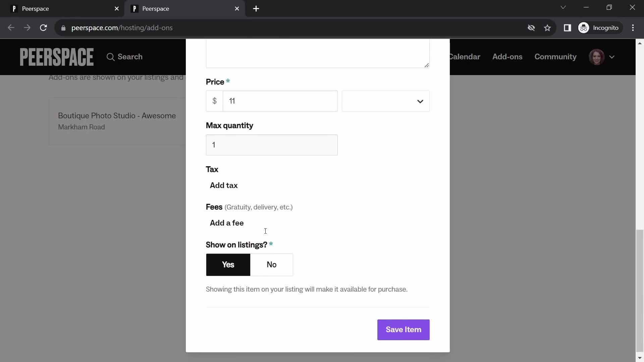
Task: Click the Add-ons navigation icon
Action: (x=507, y=57)
